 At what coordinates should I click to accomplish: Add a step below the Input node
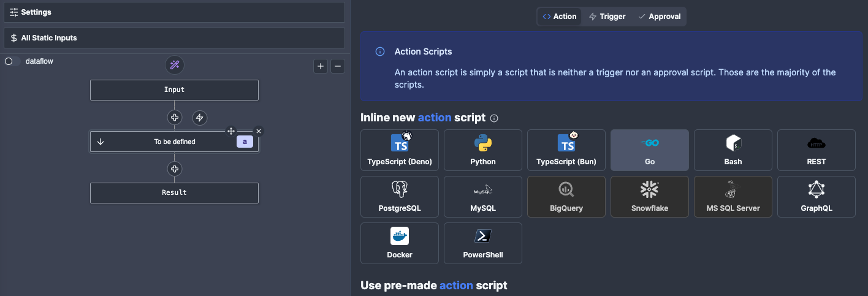coord(175,117)
